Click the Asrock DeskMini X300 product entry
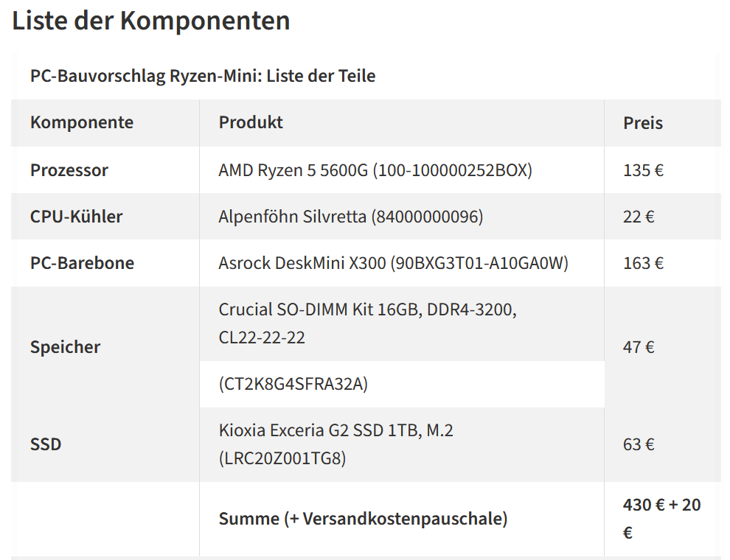The image size is (730, 560). 394,263
